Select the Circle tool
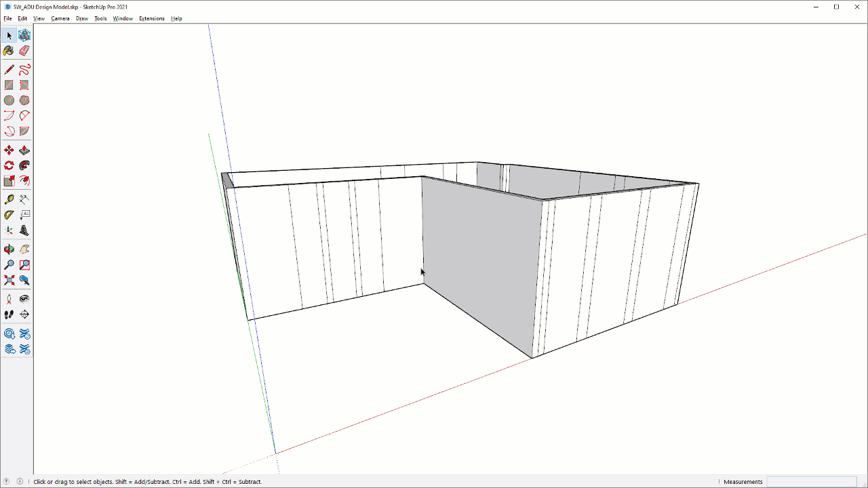Image resolution: width=868 pixels, height=488 pixels. click(9, 100)
